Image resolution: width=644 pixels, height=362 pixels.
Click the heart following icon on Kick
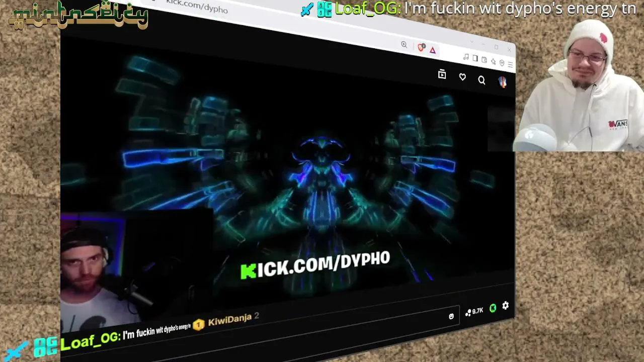pyautogui.click(x=462, y=77)
